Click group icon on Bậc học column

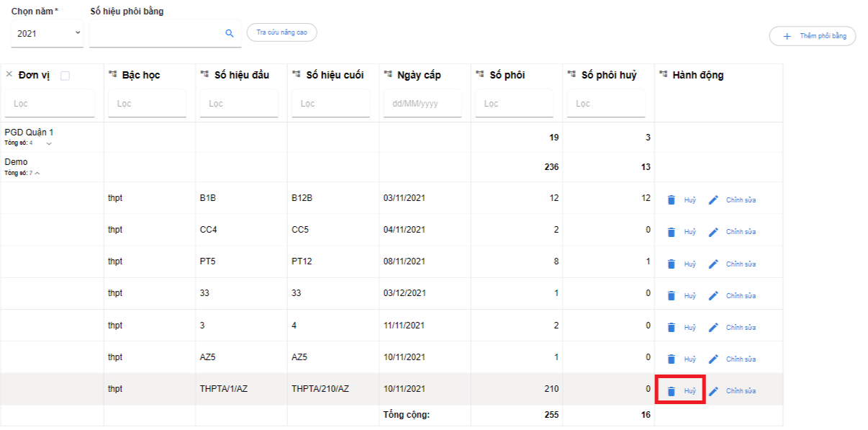pos(112,75)
